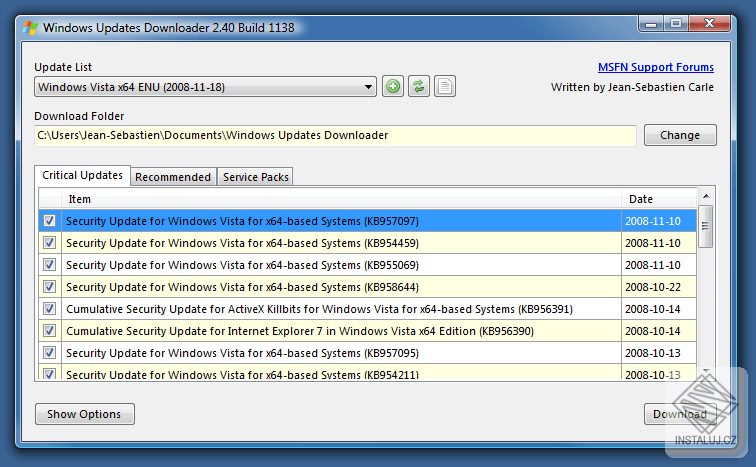The image size is (756, 467).
Task: Close the Windows Updates Downloader window
Action: [x=709, y=24]
